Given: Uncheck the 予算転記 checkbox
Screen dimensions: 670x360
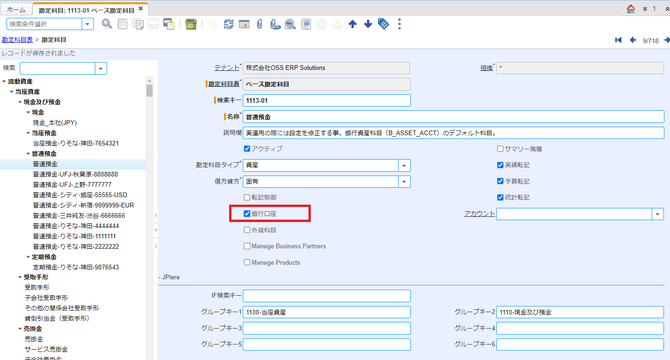Looking at the screenshot, I should (x=500, y=181).
